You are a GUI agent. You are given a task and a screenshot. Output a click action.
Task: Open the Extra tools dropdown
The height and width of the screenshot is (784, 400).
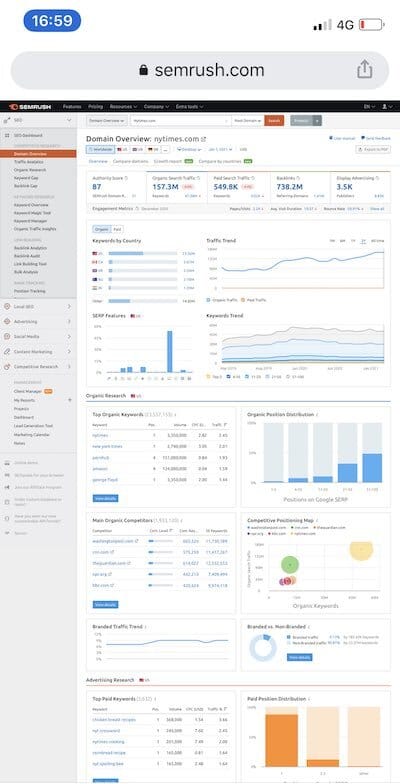point(190,106)
